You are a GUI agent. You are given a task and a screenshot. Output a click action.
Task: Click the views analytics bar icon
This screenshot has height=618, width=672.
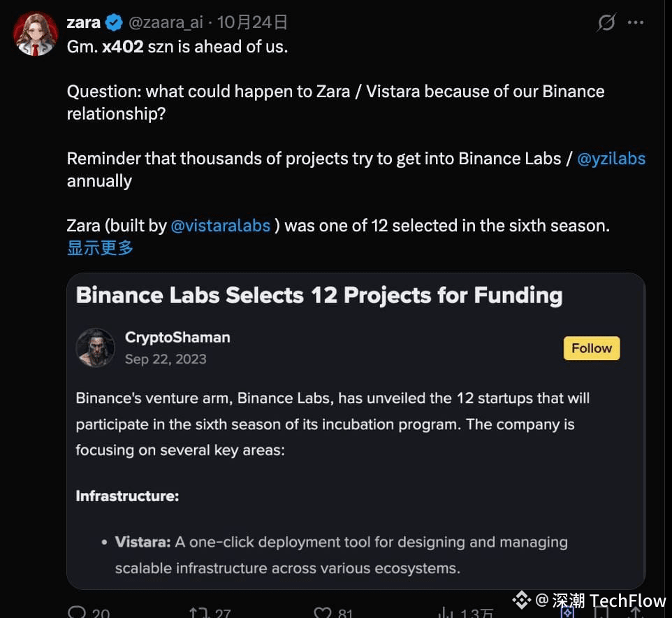pos(445,613)
